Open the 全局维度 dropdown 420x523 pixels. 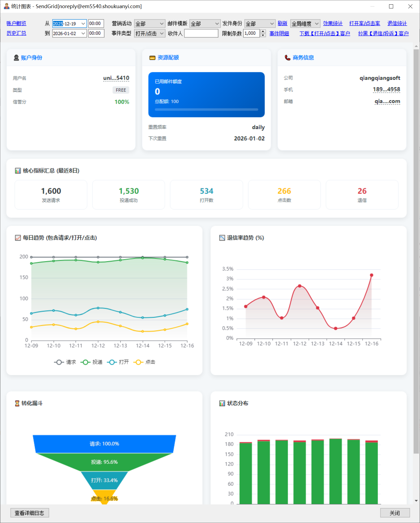(305, 24)
